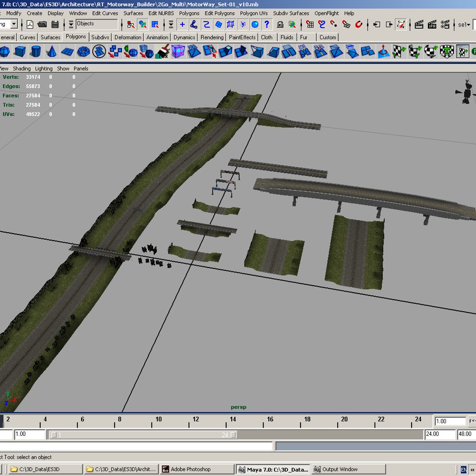Toggle select by component type mode
This screenshot has height=476, width=476.
[155, 24]
